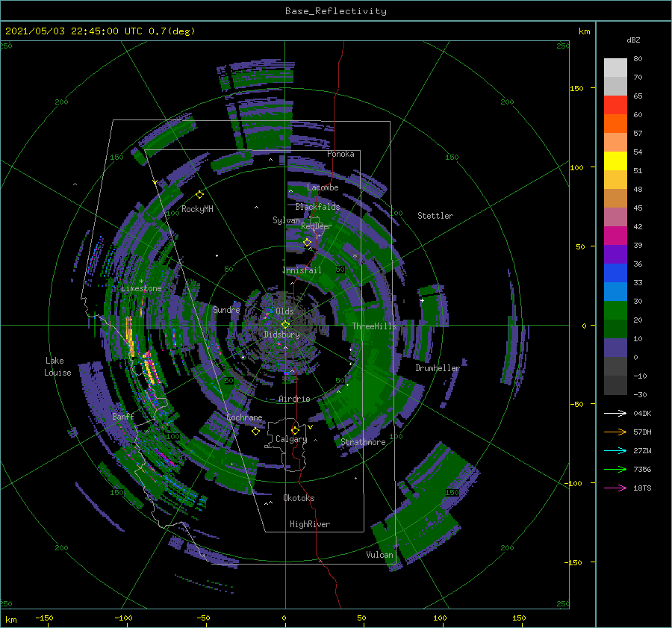Pick the slate purple 10-0 dBZ swatch
This screenshot has width=672, height=628.
click(x=615, y=348)
